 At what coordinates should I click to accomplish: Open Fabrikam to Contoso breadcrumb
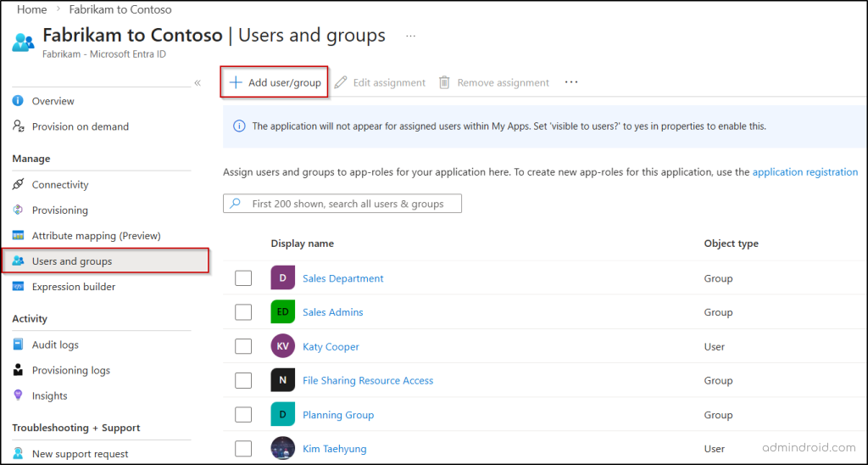tap(120, 9)
